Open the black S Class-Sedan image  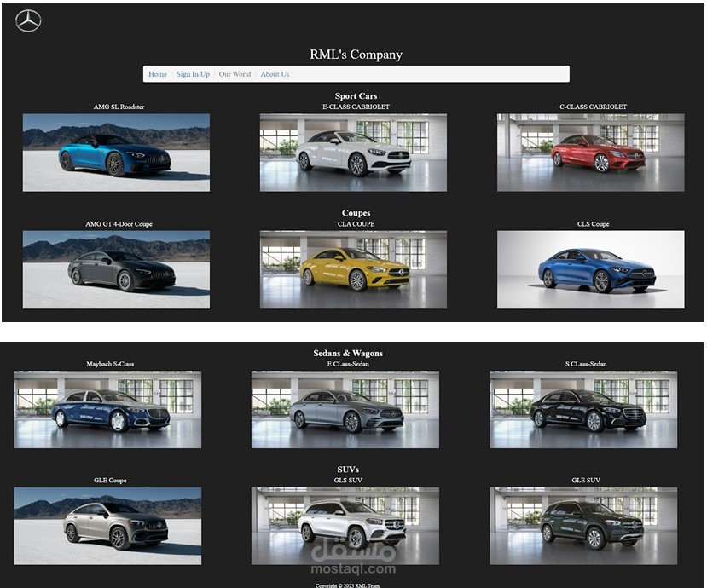coord(583,410)
